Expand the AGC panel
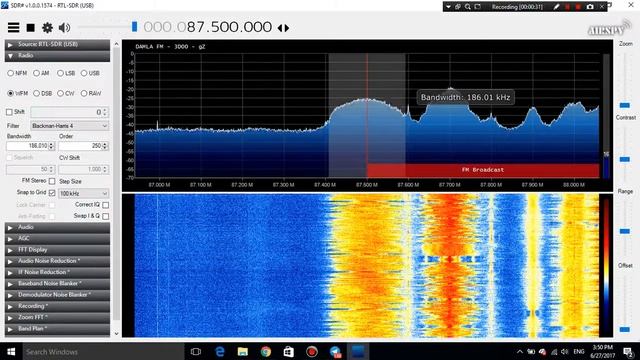 pos(58,238)
